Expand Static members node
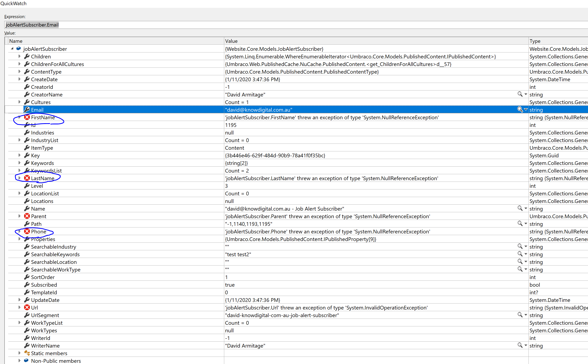Image resolution: width=588 pixels, height=364 pixels. [20, 353]
